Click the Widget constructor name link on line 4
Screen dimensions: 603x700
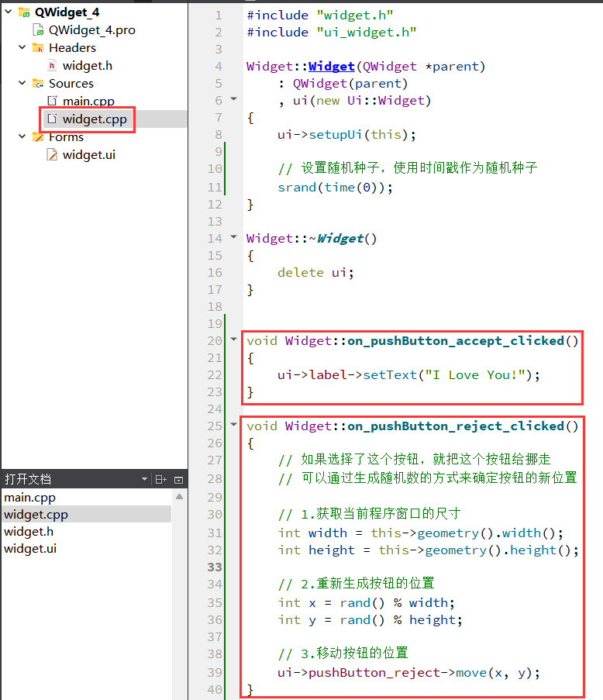pyautogui.click(x=331, y=66)
